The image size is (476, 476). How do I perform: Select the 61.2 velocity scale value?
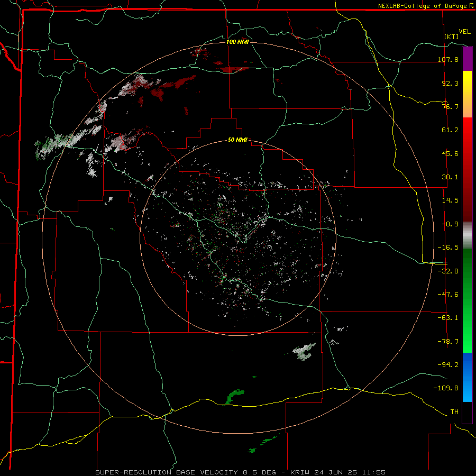(450, 130)
